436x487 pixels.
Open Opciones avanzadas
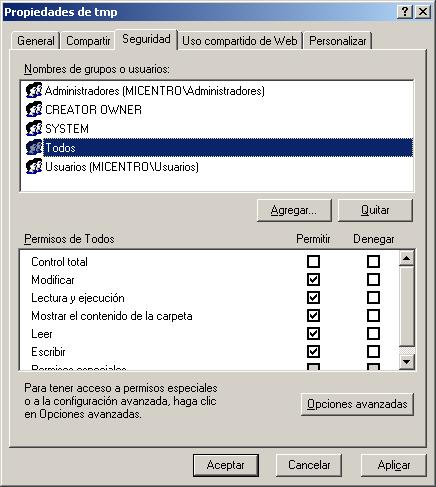click(357, 404)
